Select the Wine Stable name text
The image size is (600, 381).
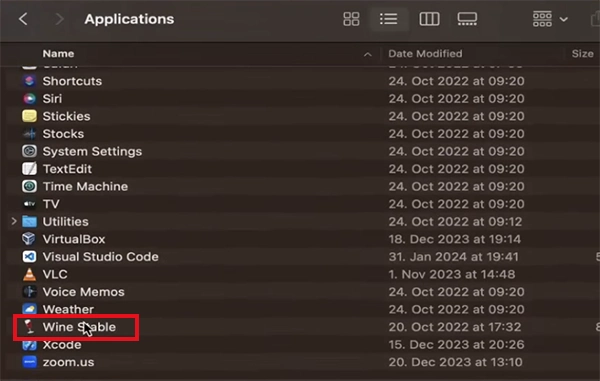pos(79,327)
